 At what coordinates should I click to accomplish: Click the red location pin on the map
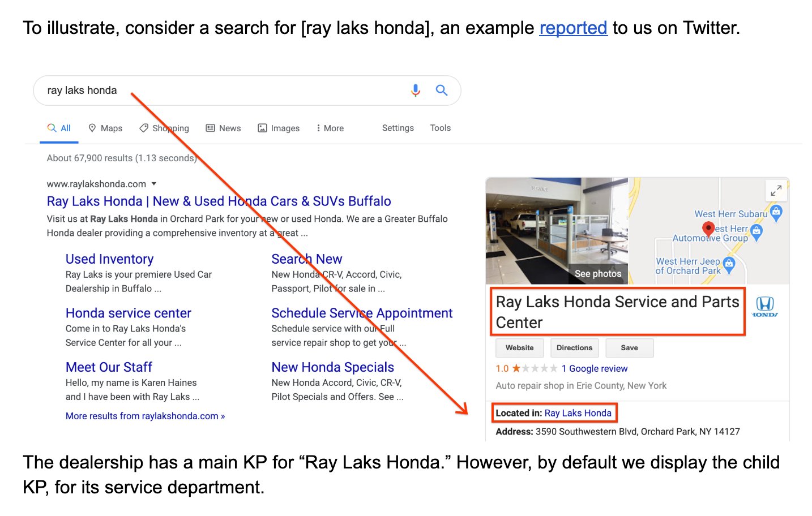[708, 229]
